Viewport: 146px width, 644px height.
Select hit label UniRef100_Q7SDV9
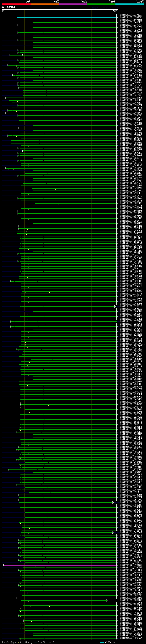(131, 65)
